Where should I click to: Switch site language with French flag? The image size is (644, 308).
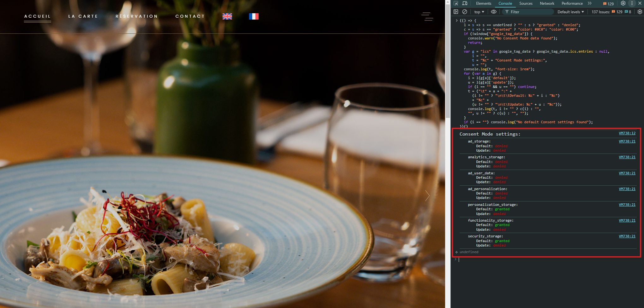(254, 16)
